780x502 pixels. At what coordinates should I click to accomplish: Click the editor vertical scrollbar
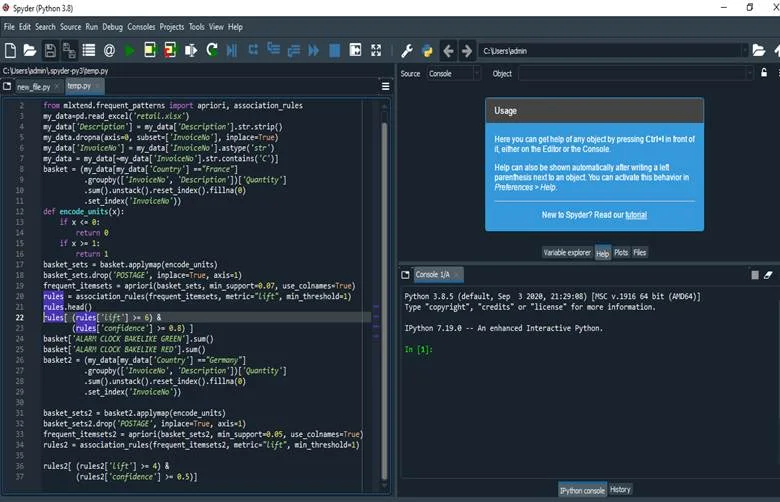coord(384,299)
